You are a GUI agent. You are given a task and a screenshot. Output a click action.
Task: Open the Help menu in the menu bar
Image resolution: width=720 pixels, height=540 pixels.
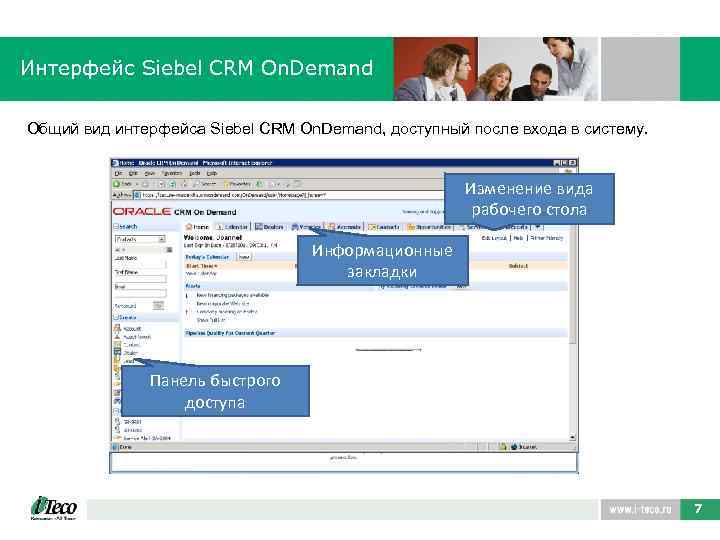pos(211,174)
